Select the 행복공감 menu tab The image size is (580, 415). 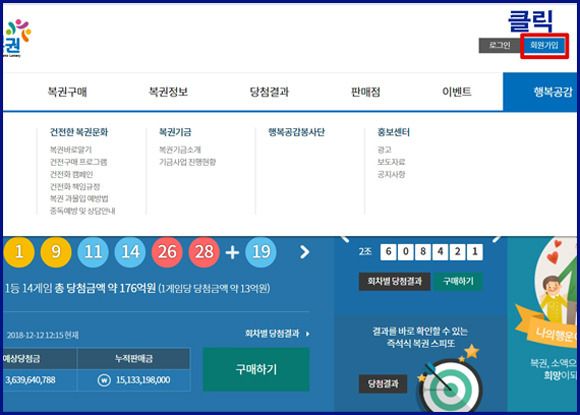click(540, 92)
